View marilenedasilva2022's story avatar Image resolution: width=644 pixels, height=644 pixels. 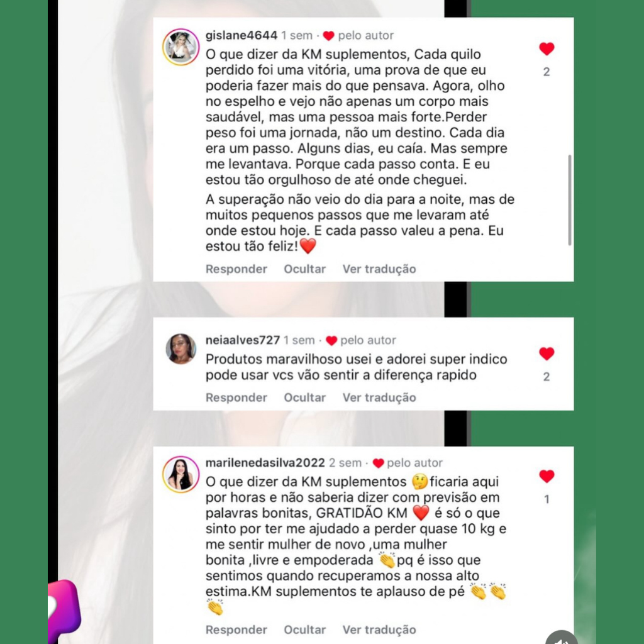(180, 474)
